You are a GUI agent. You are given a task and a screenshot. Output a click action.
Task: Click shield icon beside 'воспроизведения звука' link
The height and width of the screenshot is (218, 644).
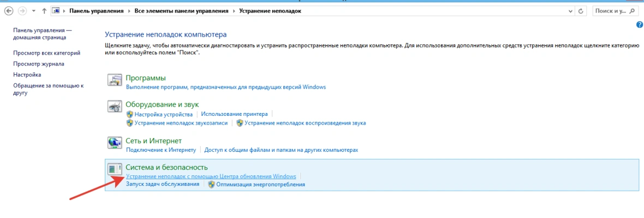coord(240,123)
